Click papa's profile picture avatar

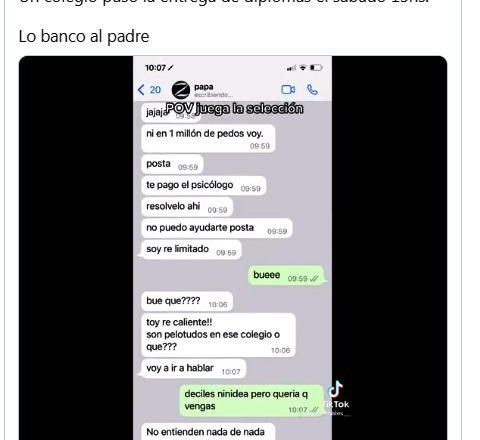181,90
